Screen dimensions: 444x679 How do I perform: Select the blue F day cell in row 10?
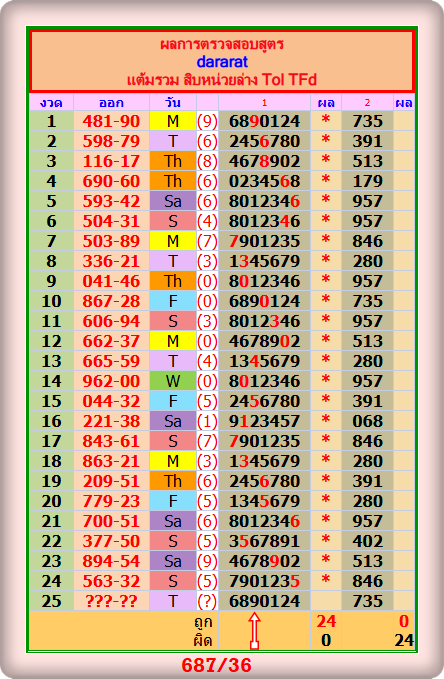point(173,301)
